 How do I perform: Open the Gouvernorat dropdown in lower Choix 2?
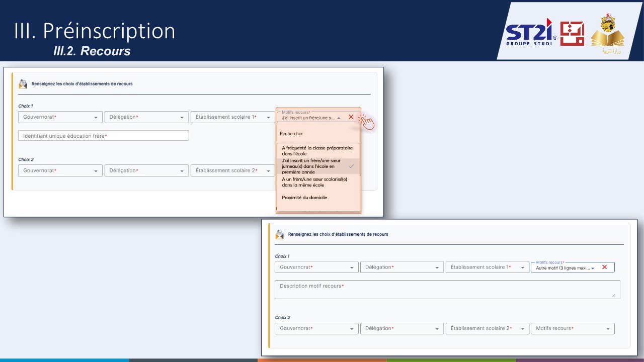316,329
